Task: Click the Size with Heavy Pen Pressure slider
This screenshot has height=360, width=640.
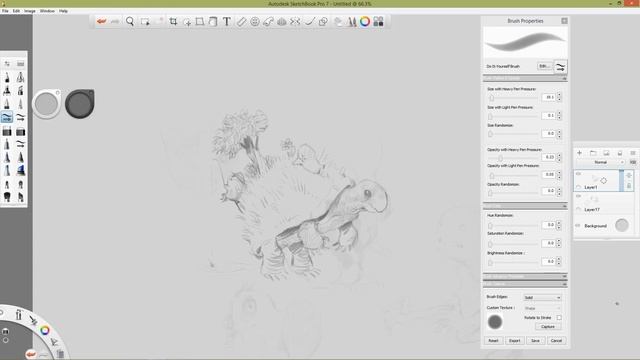Action: [x=513, y=98]
